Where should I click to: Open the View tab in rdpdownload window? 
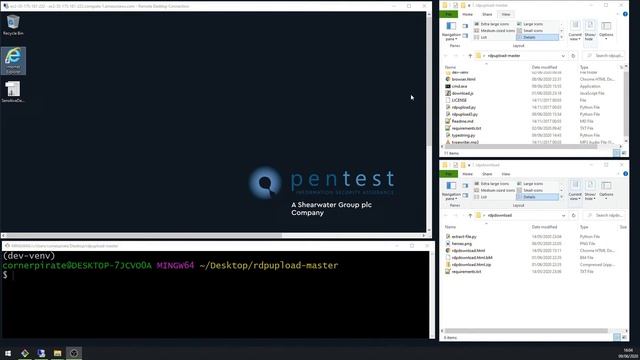[x=506, y=174]
